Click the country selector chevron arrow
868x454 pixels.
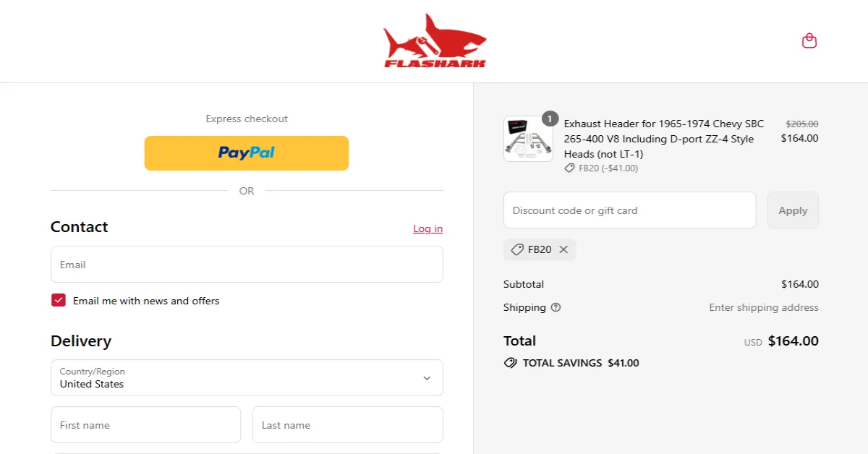coord(427,377)
